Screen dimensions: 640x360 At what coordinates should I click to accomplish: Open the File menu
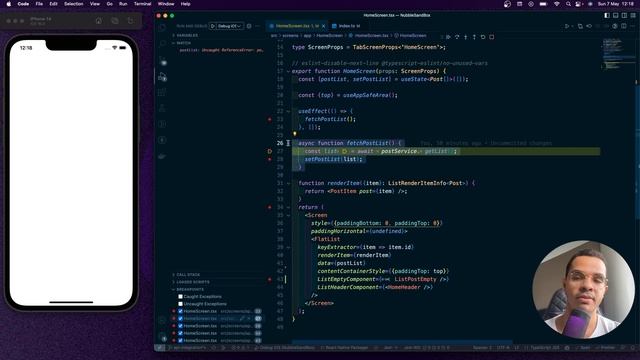click(x=39, y=4)
